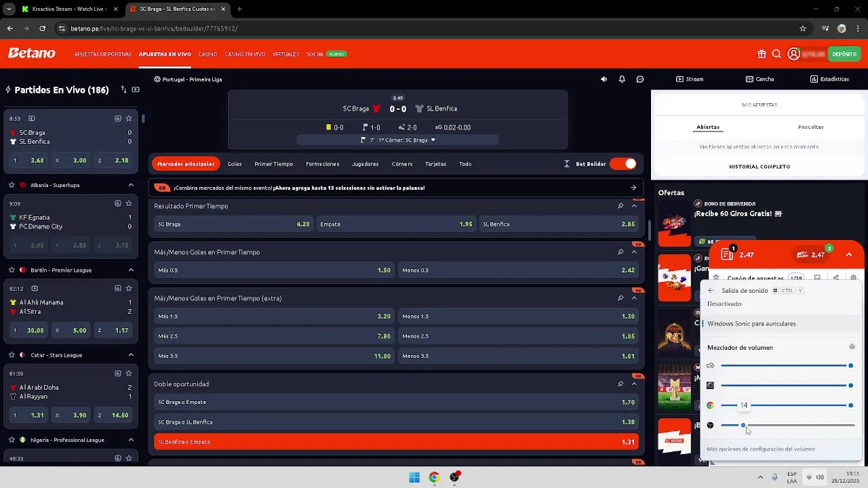Image resolution: width=868 pixels, height=488 pixels.
Task: Collapse the Catar - Stars League section
Action: pos(131,354)
